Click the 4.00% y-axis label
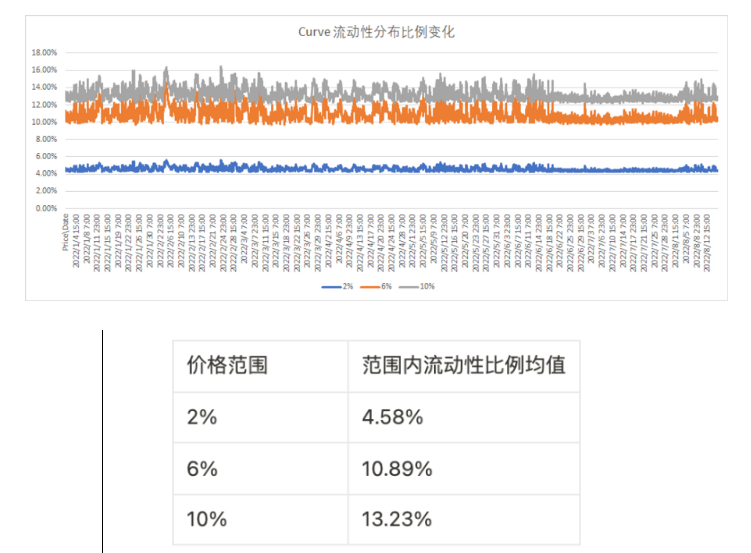The height and width of the screenshot is (553, 751). [46, 173]
